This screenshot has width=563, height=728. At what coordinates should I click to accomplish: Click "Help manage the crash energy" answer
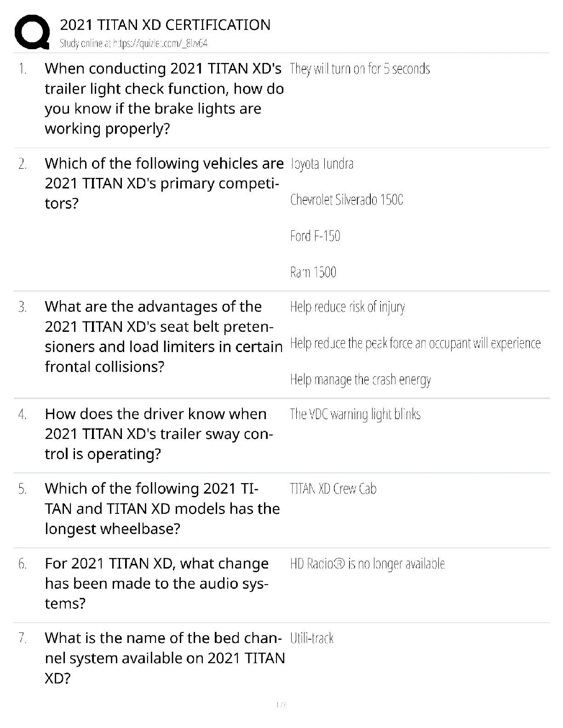360,380
